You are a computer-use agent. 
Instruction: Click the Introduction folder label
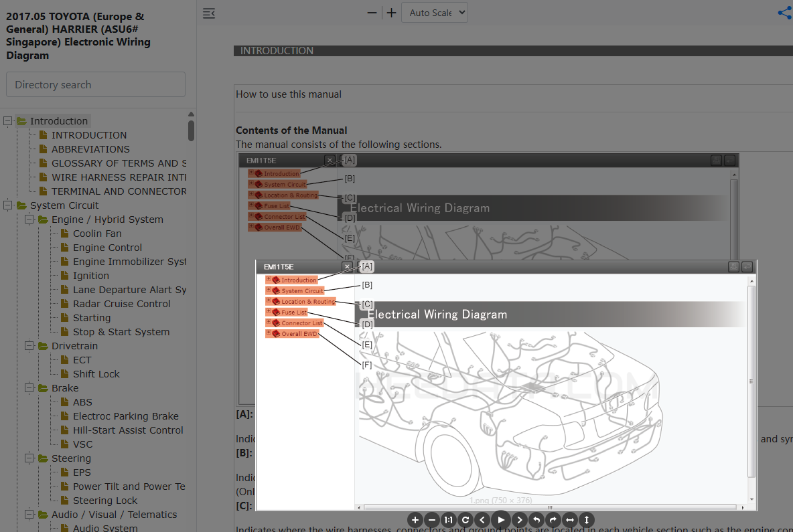[59, 120]
